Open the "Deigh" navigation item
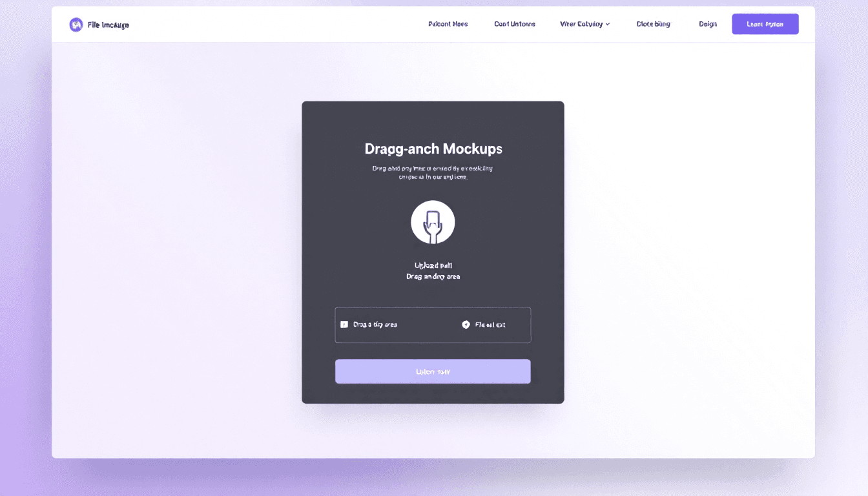Viewport: 868px width, 496px height. click(708, 24)
